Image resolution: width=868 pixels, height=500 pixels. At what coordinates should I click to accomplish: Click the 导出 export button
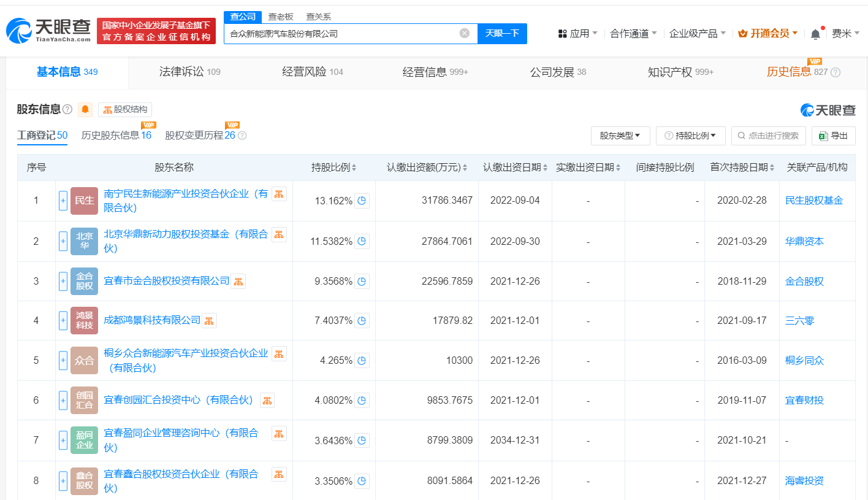pos(833,136)
